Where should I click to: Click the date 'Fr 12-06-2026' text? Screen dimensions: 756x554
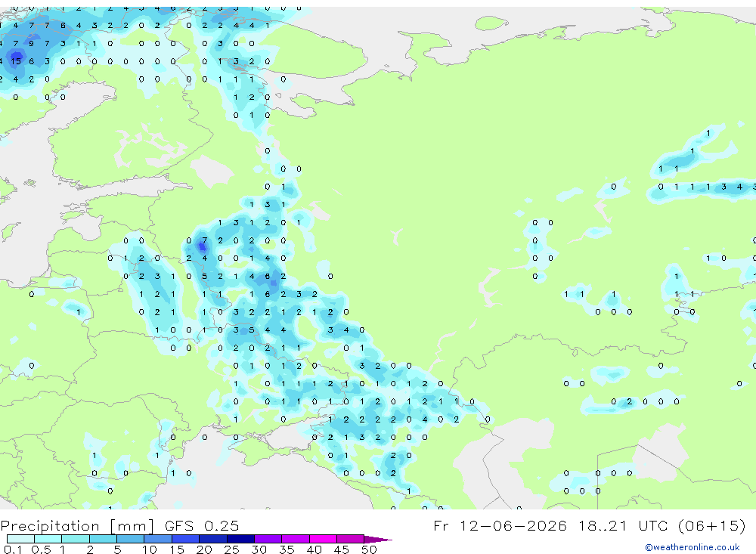[x=500, y=525]
